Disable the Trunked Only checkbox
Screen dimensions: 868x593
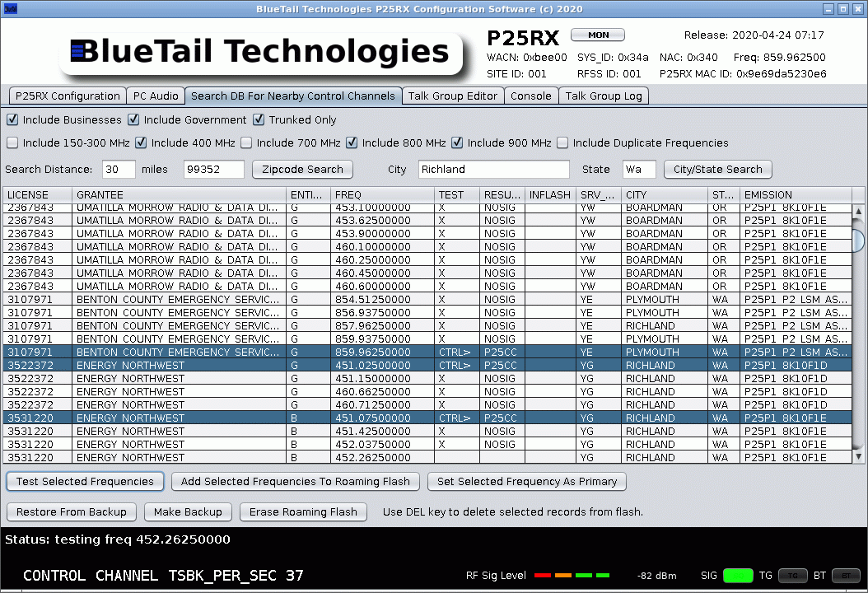[259, 119]
